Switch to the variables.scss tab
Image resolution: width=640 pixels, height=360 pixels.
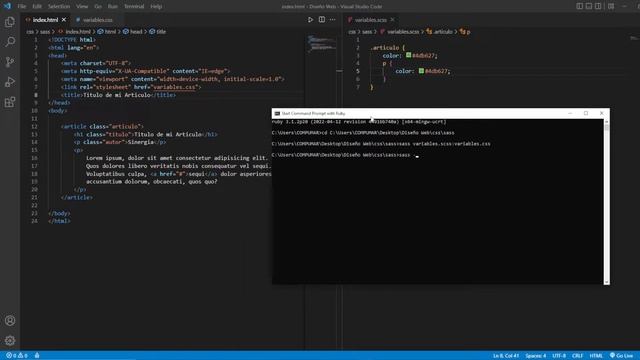click(371, 20)
